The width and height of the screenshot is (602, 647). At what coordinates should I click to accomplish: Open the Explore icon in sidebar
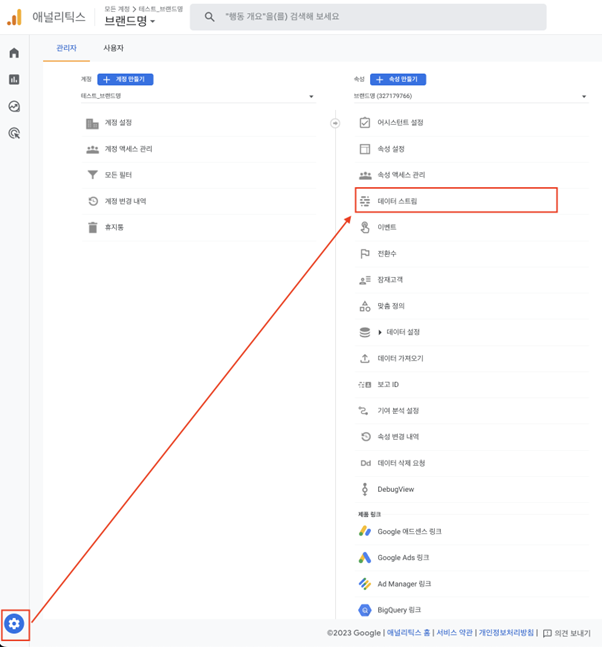pyautogui.click(x=14, y=106)
